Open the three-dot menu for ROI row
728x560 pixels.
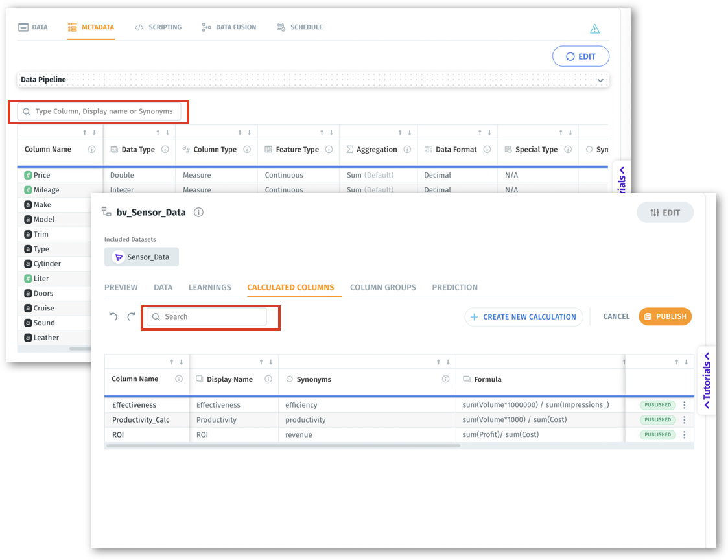(x=684, y=435)
